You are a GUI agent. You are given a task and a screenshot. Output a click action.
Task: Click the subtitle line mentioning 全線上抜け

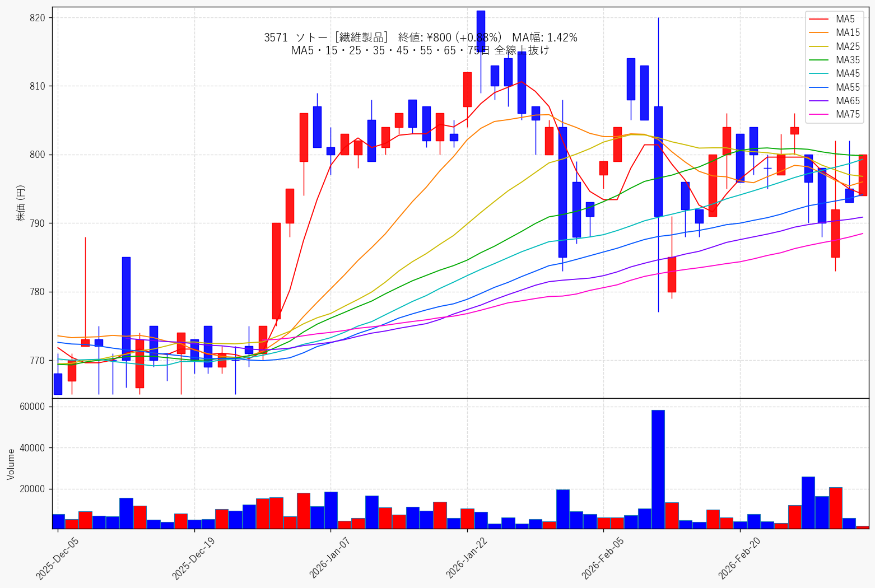421,50
